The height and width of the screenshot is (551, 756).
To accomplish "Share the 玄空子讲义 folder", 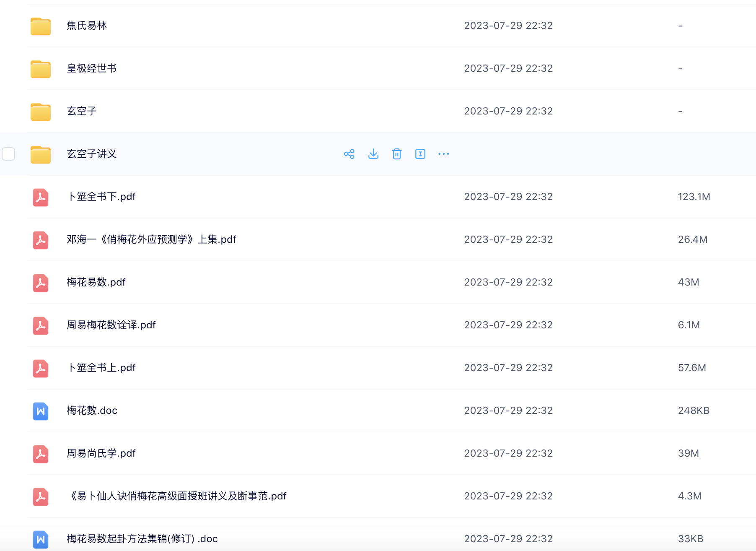I will (349, 154).
